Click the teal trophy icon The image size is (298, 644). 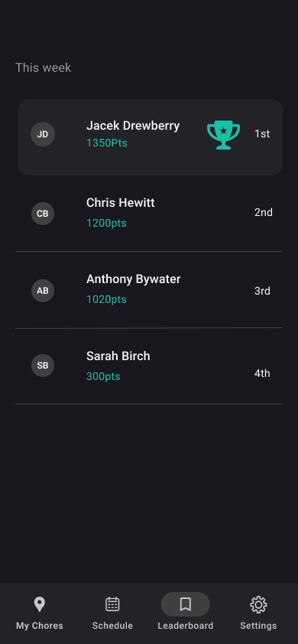pos(223,134)
